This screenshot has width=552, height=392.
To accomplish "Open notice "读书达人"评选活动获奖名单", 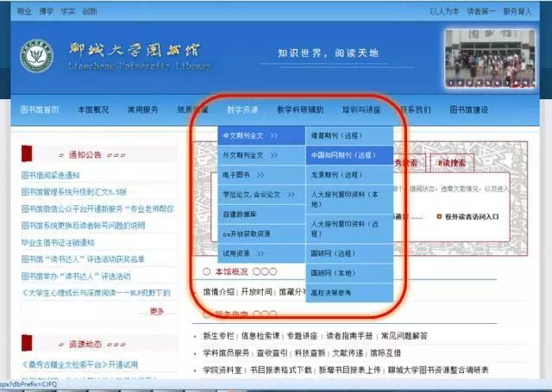I will coord(83,259).
